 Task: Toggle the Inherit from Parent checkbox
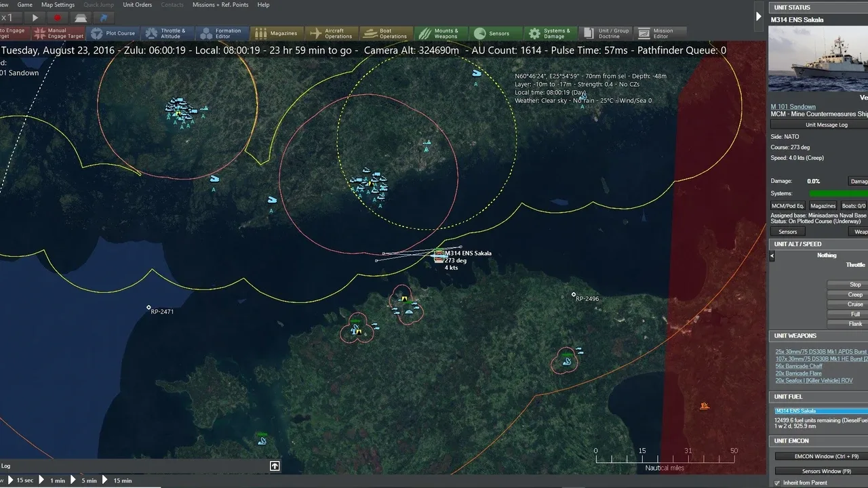pyautogui.click(x=777, y=483)
